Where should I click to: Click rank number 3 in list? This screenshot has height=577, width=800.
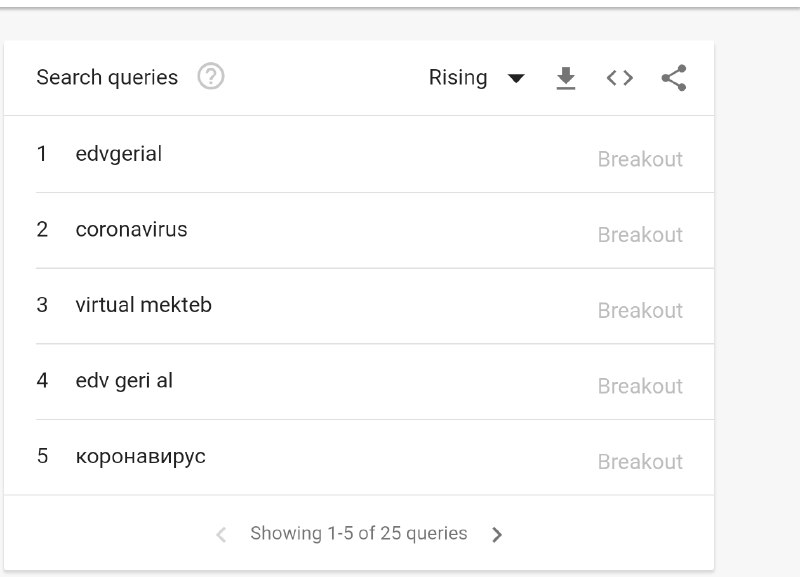42,305
